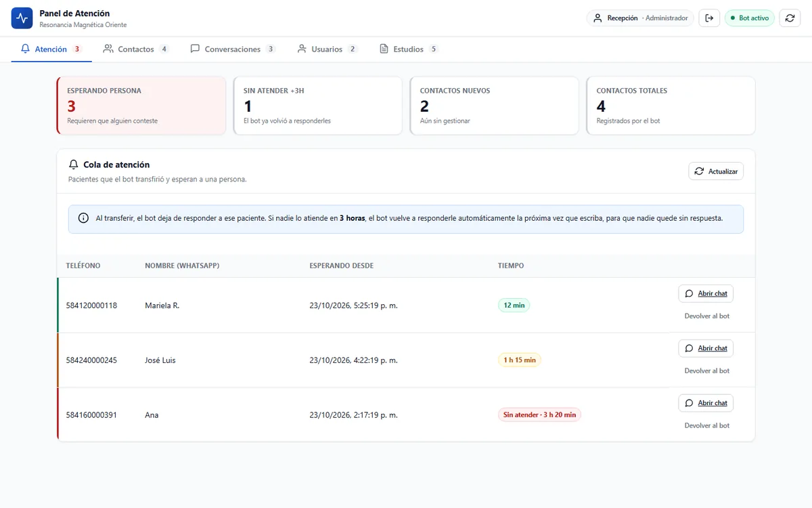Viewport: 812px width, 508px height.
Task: Open the Atención tab
Action: tap(51, 49)
